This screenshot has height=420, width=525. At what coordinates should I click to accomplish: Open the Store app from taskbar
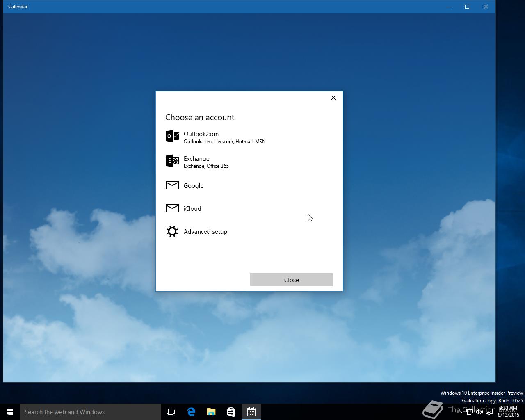[231, 412]
